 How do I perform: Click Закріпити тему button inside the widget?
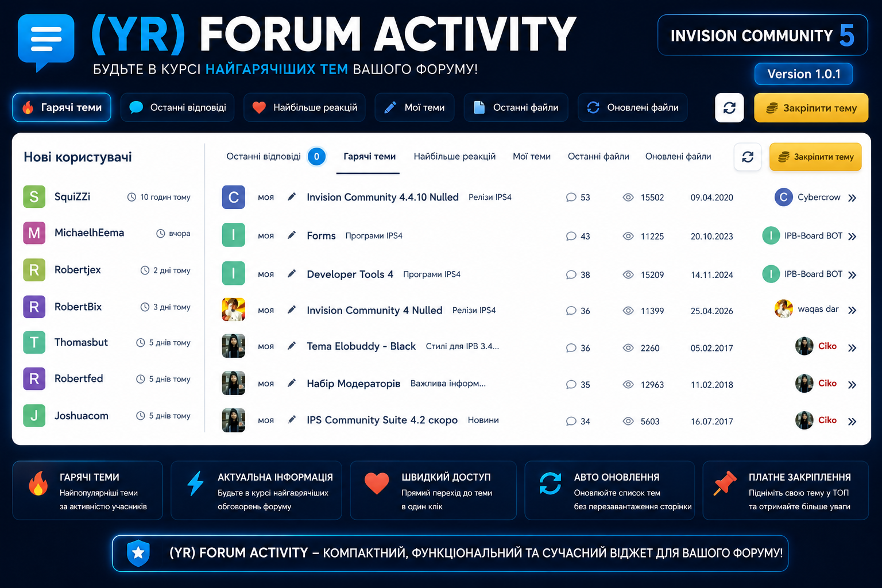tap(815, 157)
